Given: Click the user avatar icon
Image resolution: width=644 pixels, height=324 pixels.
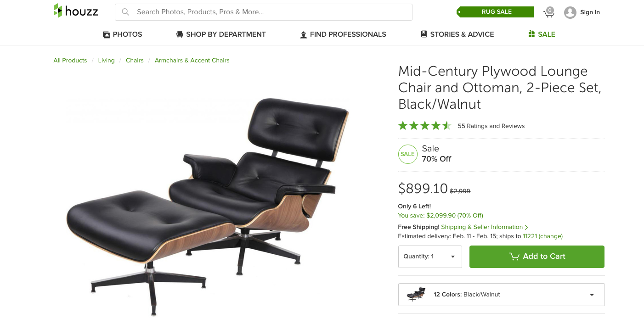Looking at the screenshot, I should click(570, 12).
